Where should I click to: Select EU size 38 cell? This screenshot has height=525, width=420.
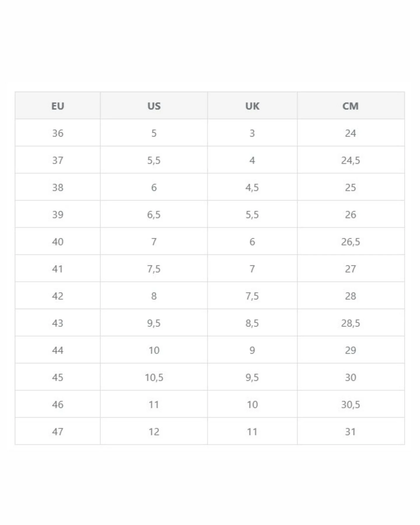point(58,187)
